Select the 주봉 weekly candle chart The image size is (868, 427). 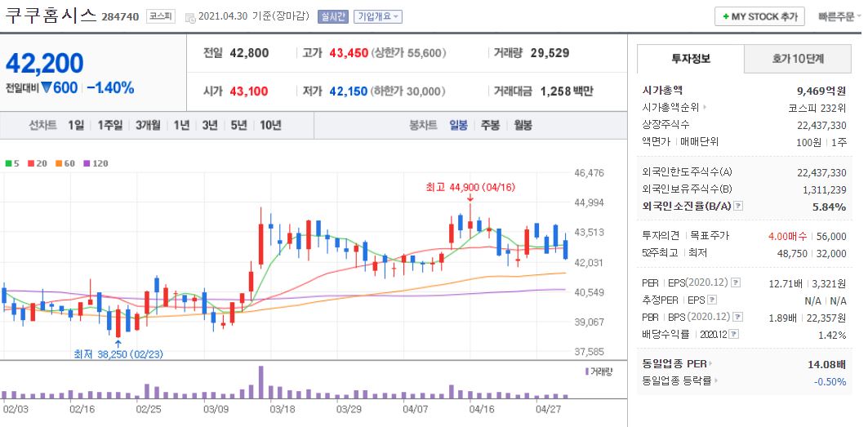pyautogui.click(x=491, y=125)
